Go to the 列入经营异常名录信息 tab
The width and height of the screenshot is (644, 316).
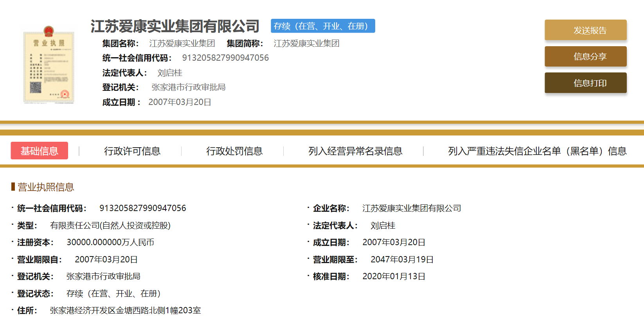(355, 151)
